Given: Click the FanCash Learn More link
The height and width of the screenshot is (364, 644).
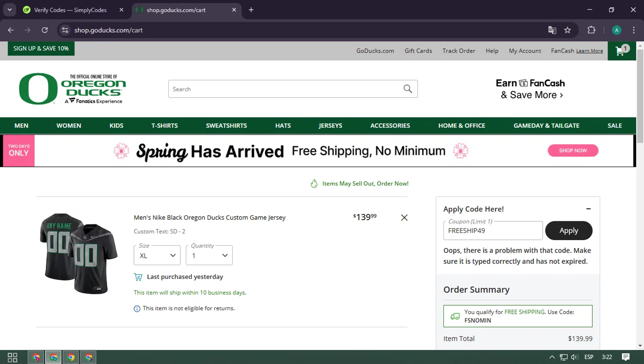Looking at the screenshot, I should [x=589, y=51].
